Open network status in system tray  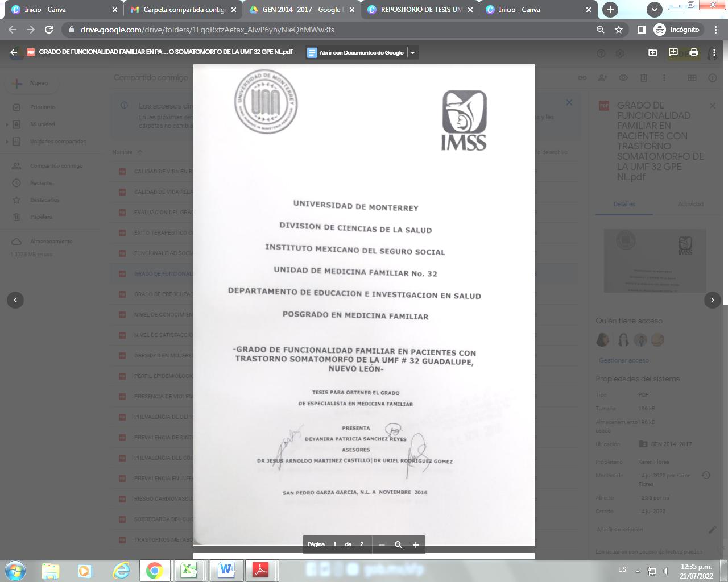point(652,571)
